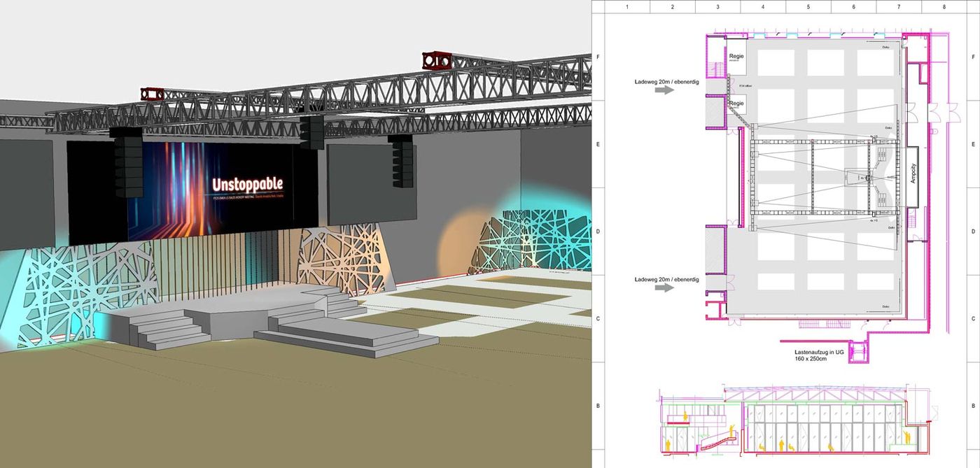980x468 pixels.
Task: Click the Unstoppable title on the LED screen
Action: point(248,184)
